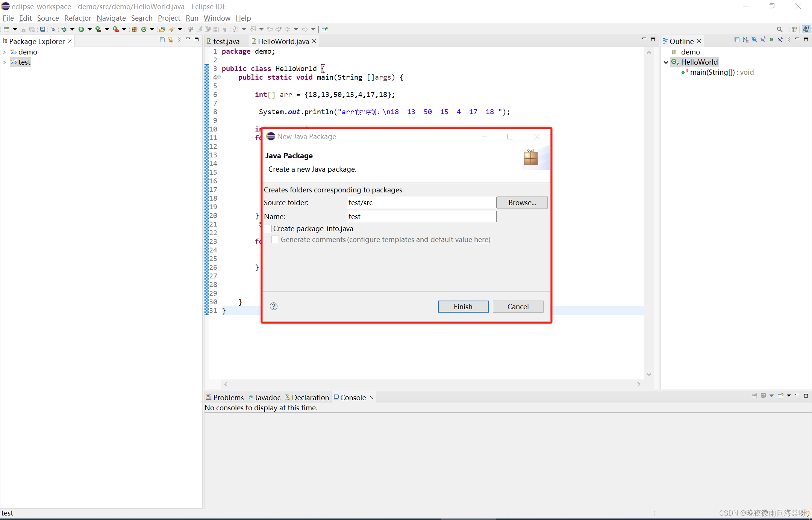Viewport: 812px width, 520px height.
Task: Click the Debug bug icon
Action: [64, 29]
